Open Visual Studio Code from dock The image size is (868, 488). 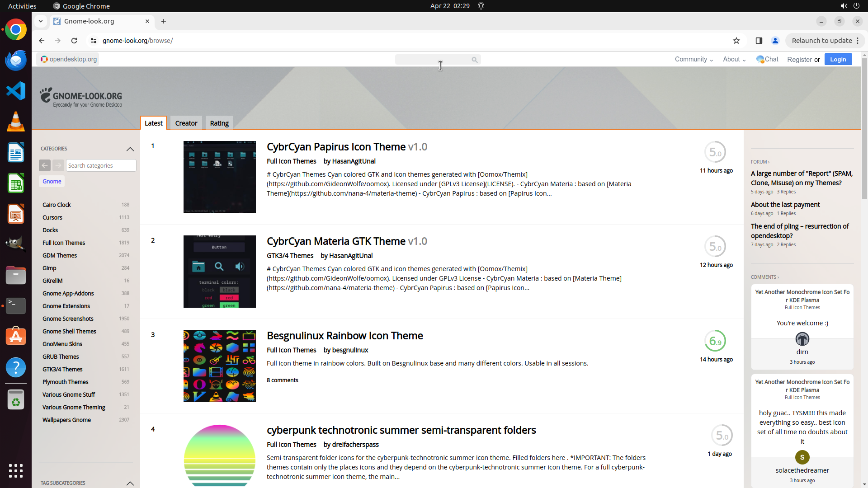pos(16,91)
